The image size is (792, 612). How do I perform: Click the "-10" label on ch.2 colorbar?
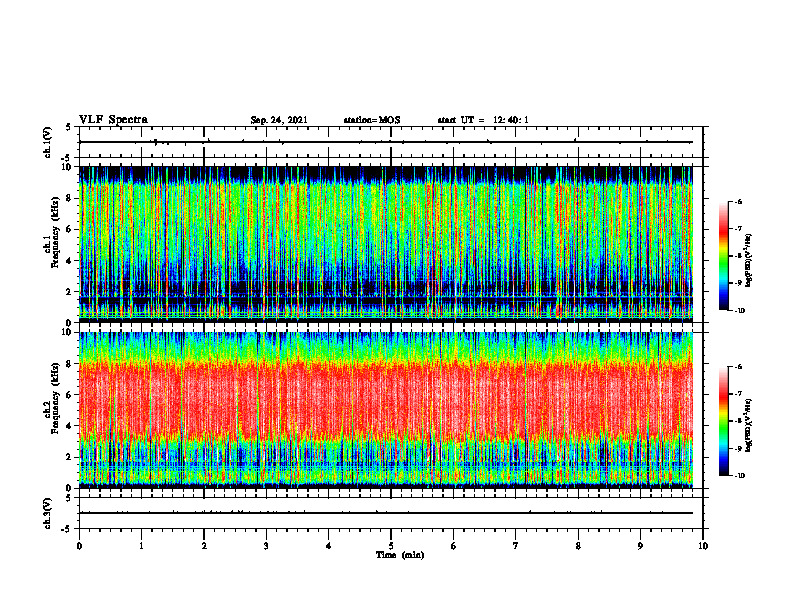[x=739, y=476]
